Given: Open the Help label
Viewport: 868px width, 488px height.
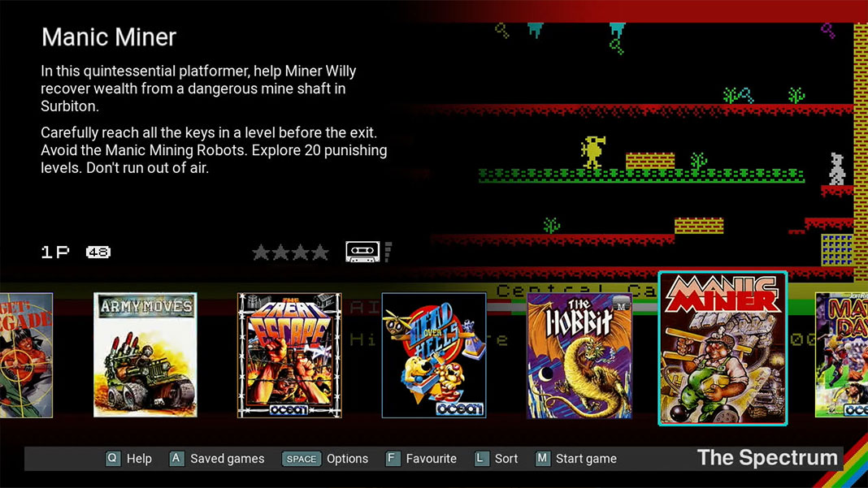Looking at the screenshot, I should 139,459.
